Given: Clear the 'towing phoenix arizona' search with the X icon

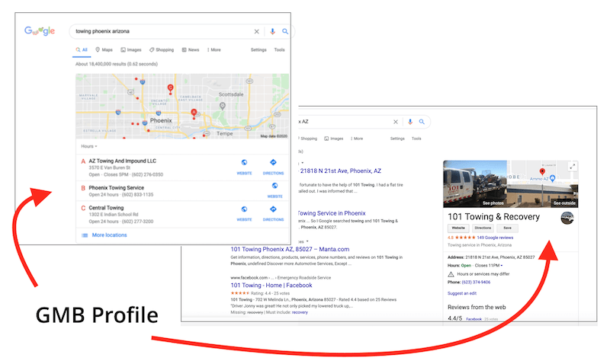Looking at the screenshot, I should pos(256,31).
